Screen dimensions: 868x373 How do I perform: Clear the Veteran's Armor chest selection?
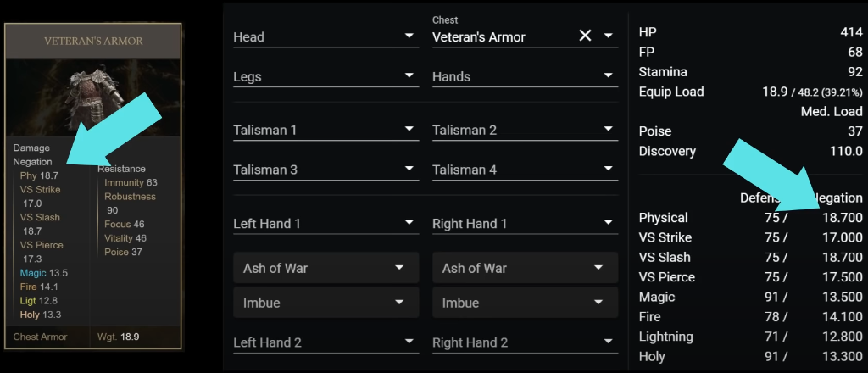[585, 36]
